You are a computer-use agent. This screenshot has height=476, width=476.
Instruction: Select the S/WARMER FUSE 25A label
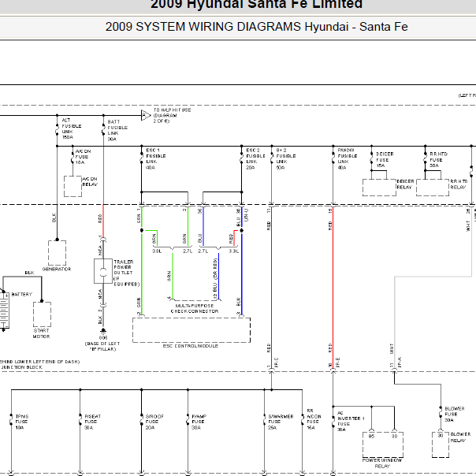pyautogui.click(x=281, y=422)
